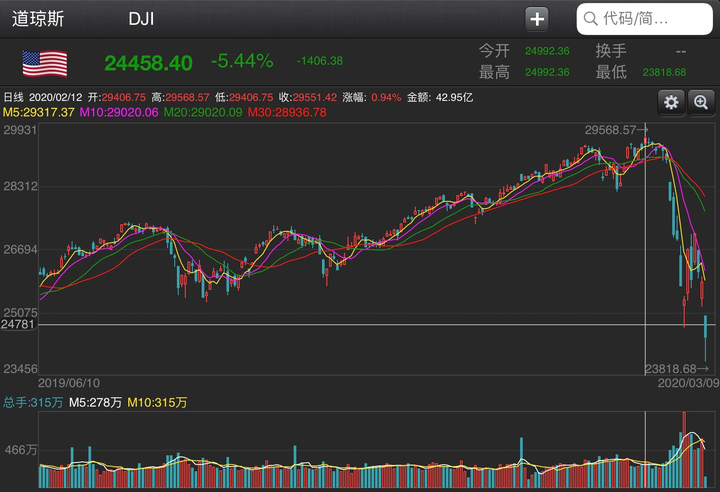
Task: Click the 466万 volume axis label
Action: (21, 450)
